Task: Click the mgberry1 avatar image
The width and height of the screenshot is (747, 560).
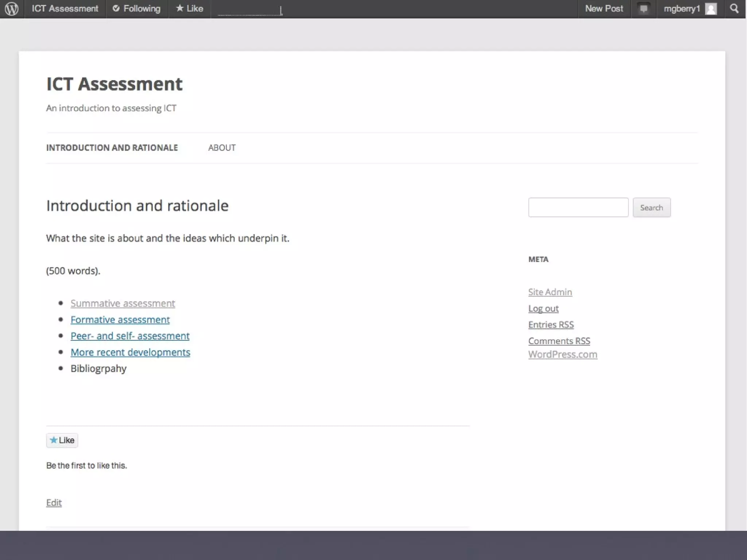Action: pos(711,9)
